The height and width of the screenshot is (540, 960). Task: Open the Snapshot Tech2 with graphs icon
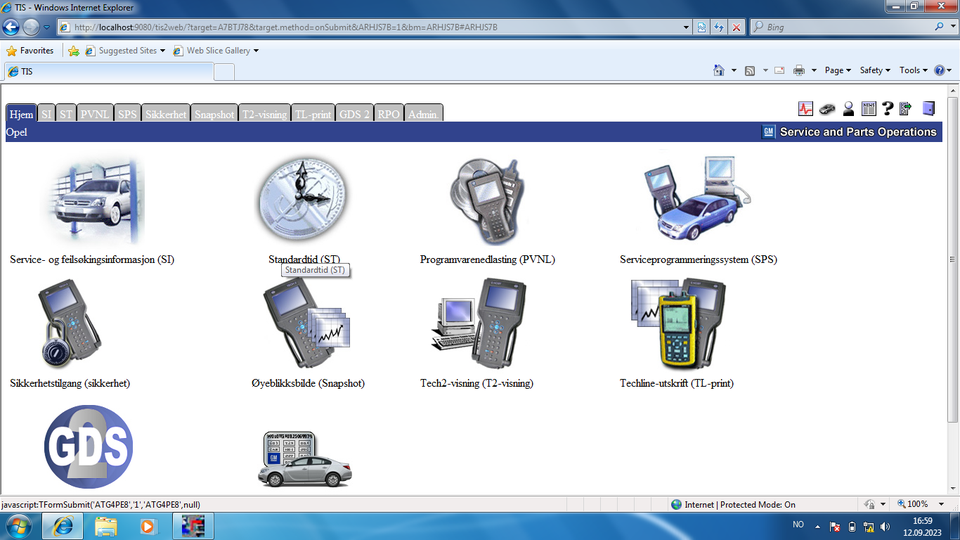307,323
